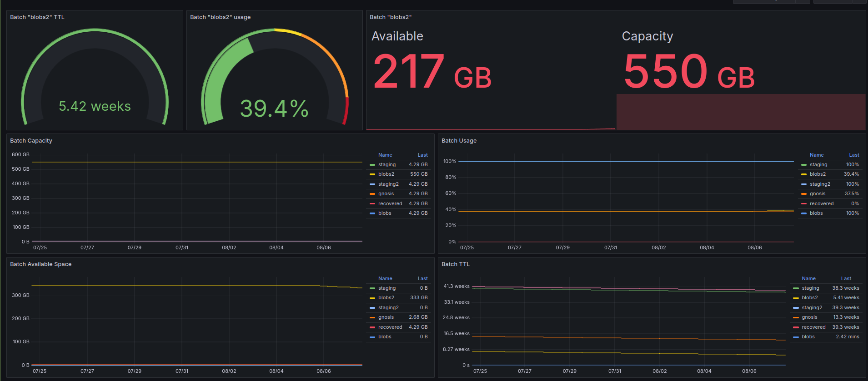Toggle blobs2 series in Batch Available Space legend
This screenshot has height=381, width=868.
coord(386,298)
